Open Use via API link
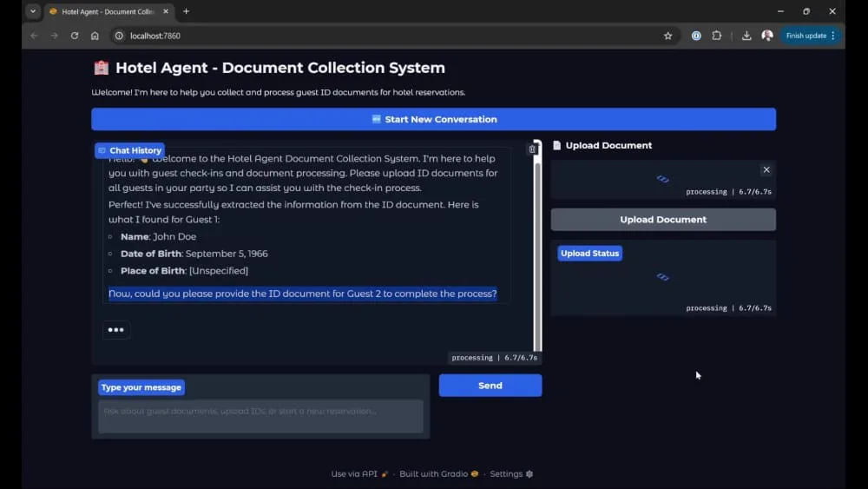 [359, 474]
